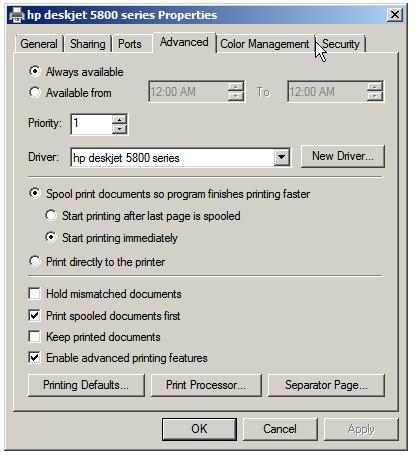Click the To end time field
415x459 pixels.
point(327,92)
